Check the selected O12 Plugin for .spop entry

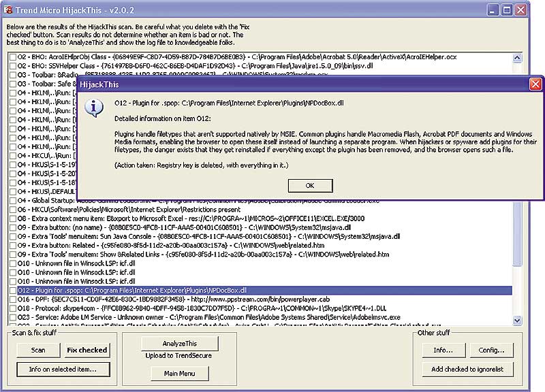pyautogui.click(x=13, y=291)
